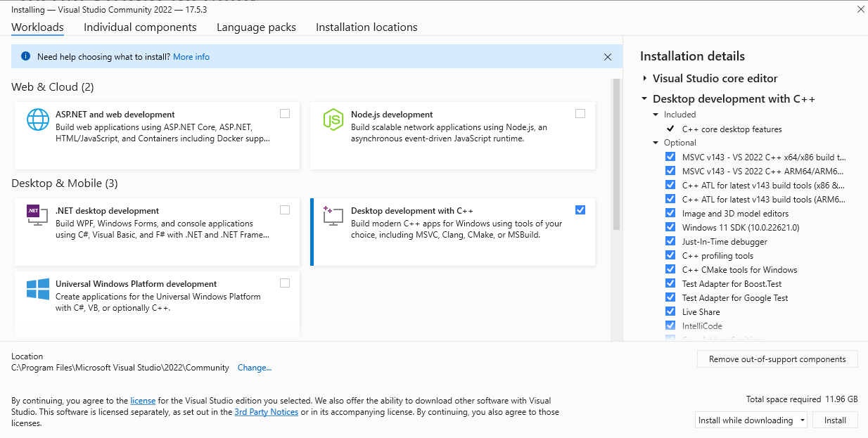Image resolution: width=868 pixels, height=438 pixels.
Task: Uncheck Live Share component
Action: coord(670,311)
